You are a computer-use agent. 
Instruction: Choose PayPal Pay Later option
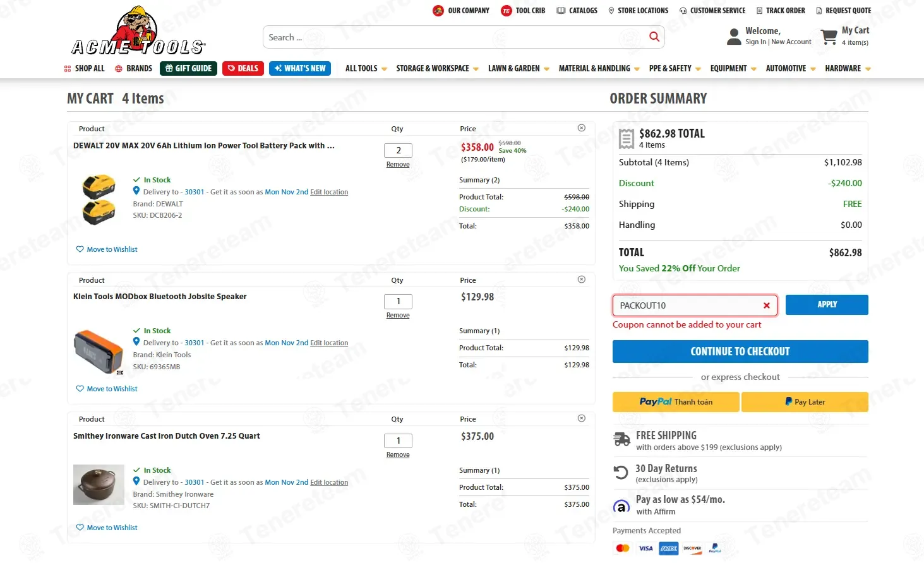(x=805, y=402)
